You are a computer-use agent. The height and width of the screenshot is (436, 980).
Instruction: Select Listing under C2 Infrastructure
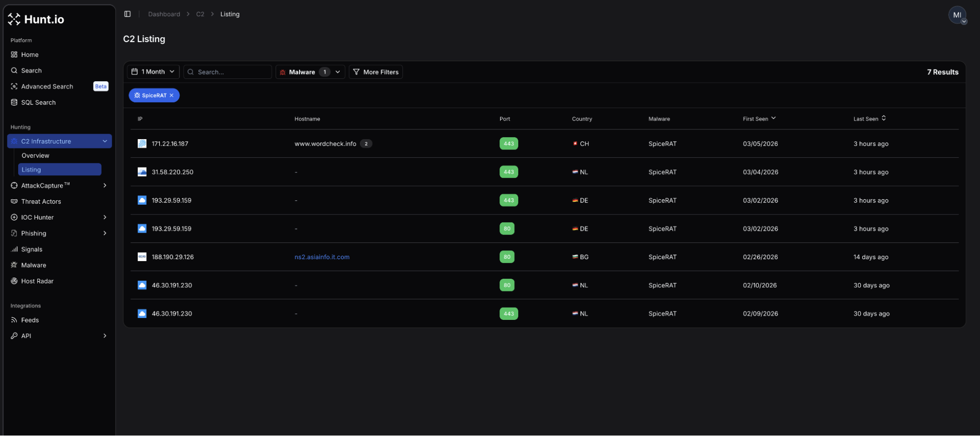pyautogui.click(x=60, y=170)
